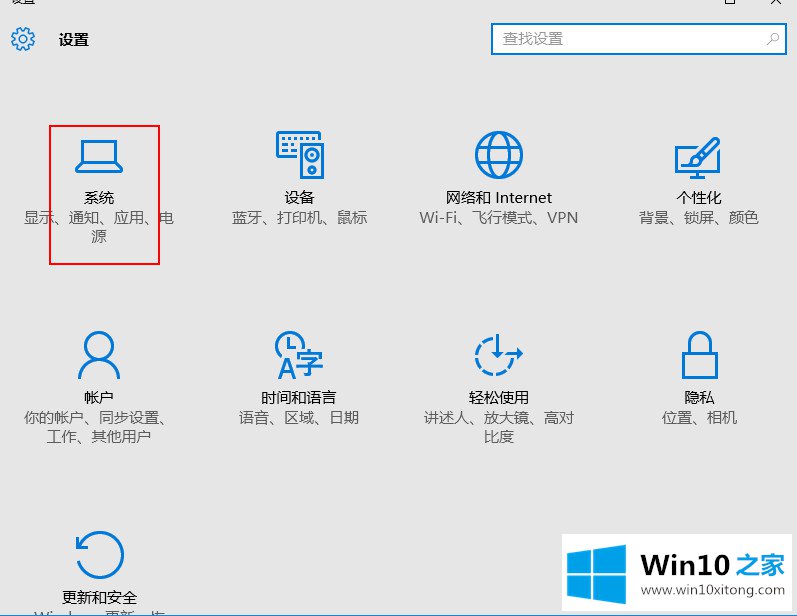
Task: Click the 你的帐户、同步设置 description
Action: point(95,427)
